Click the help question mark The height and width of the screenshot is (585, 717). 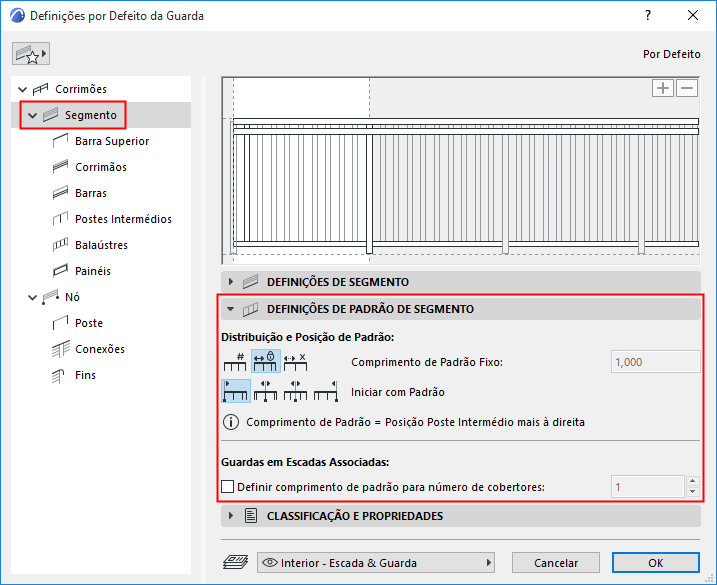click(x=648, y=16)
